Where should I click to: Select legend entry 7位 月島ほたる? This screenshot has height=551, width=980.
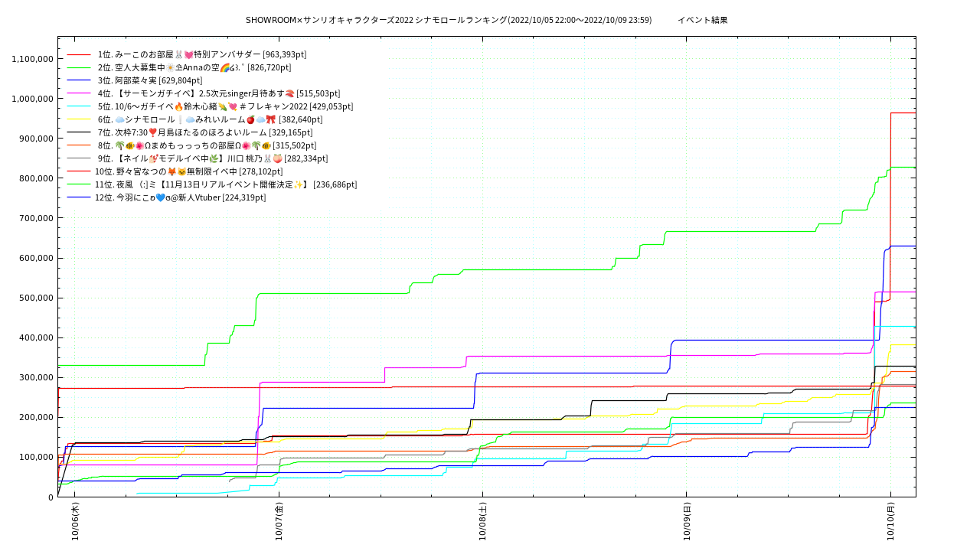(205, 132)
